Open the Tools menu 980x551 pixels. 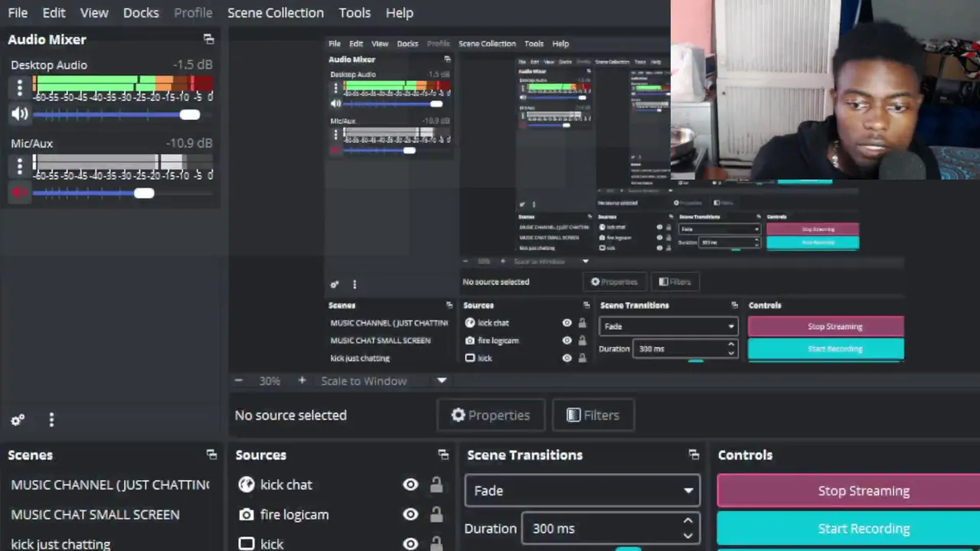pyautogui.click(x=354, y=12)
